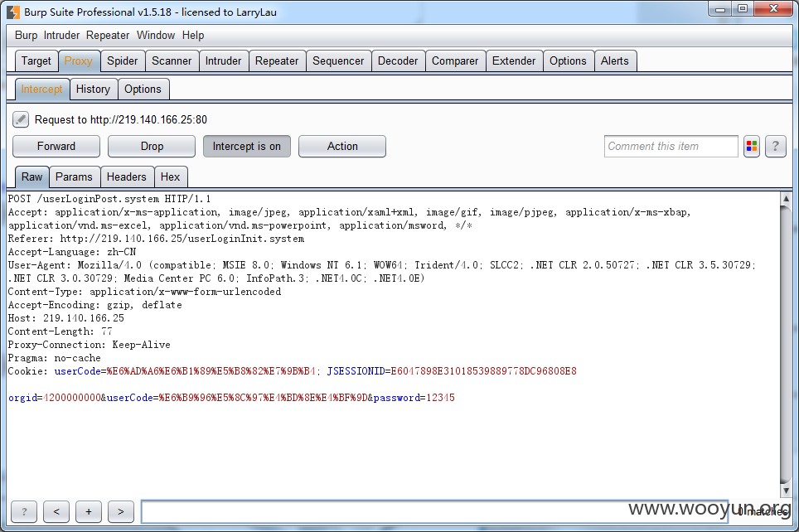Forward the intercepted request

[56, 146]
